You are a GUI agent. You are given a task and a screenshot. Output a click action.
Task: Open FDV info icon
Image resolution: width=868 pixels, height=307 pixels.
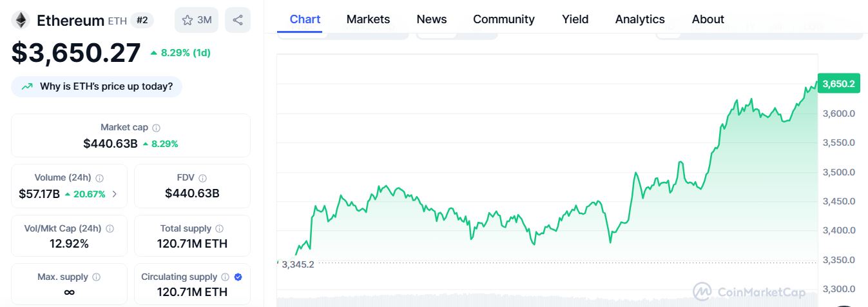(203, 178)
